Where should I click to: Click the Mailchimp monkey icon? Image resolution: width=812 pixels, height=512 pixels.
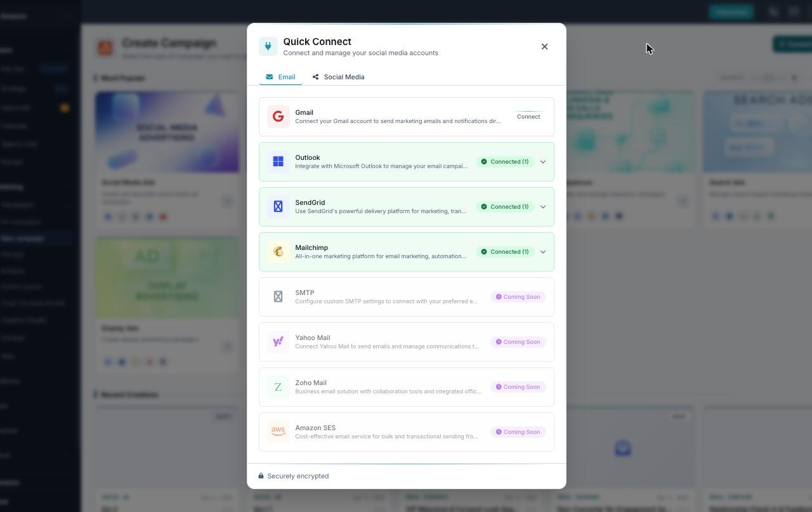tap(278, 252)
